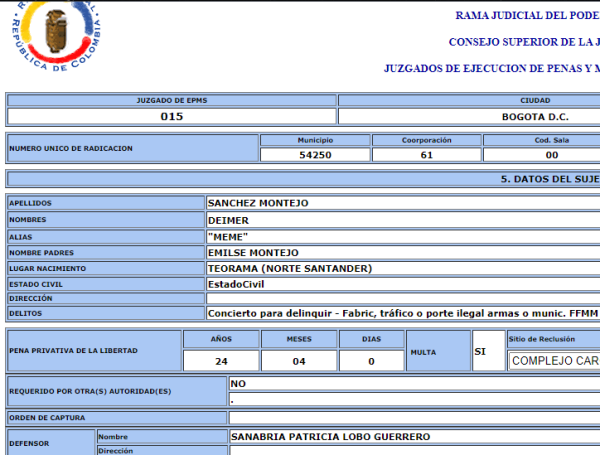This screenshot has width=600, height=455.
Task: Click the empty Dirección field under Estado Civil
Action: (x=400, y=298)
